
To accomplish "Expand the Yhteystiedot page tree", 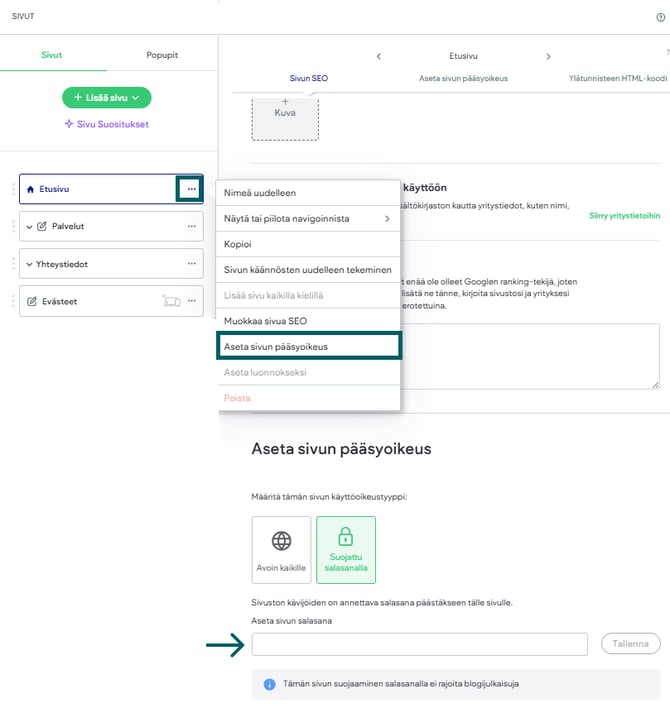I will pyautogui.click(x=29, y=264).
